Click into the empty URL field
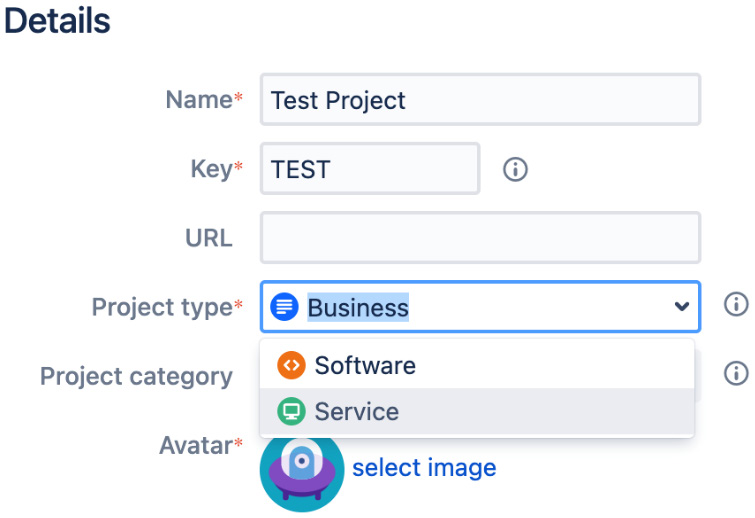 480,238
